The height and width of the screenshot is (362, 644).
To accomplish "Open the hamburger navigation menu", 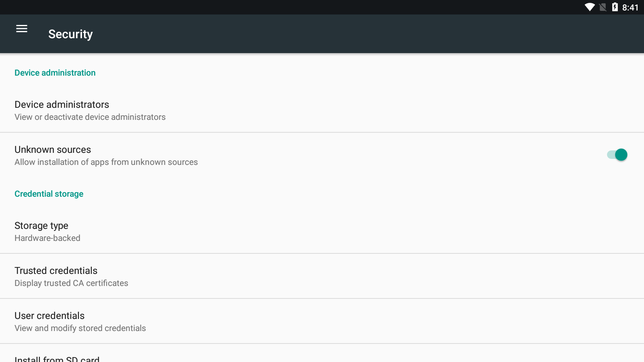I will tap(22, 29).
